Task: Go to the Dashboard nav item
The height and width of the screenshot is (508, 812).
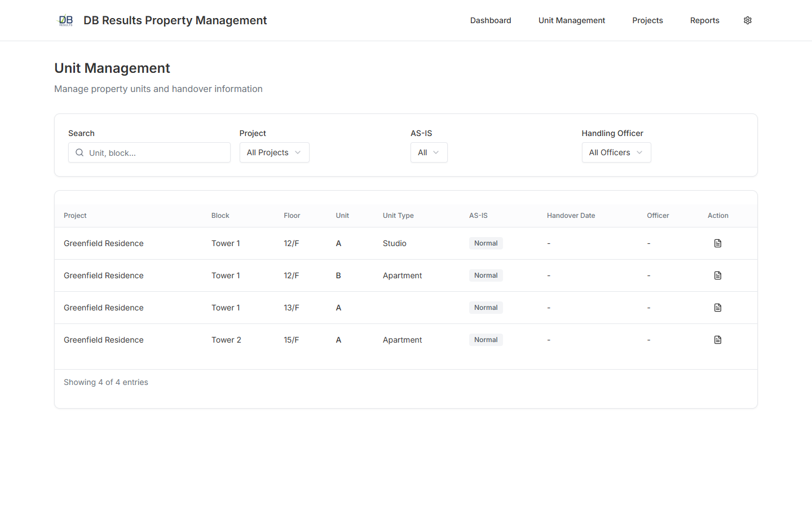Action: click(491, 20)
